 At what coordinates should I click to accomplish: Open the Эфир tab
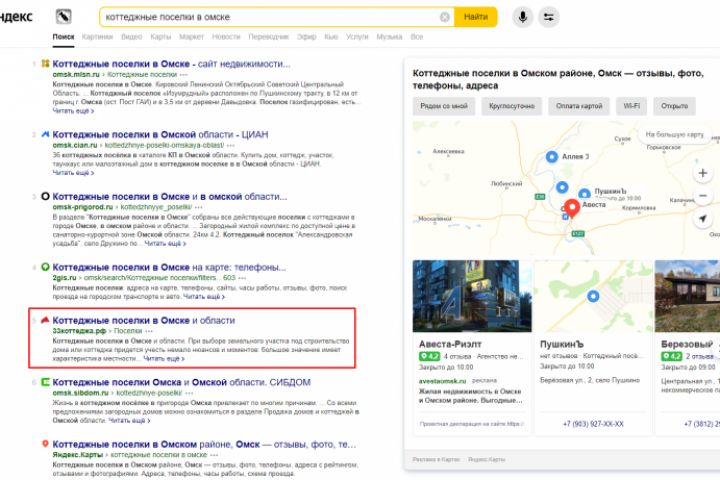coord(306,37)
